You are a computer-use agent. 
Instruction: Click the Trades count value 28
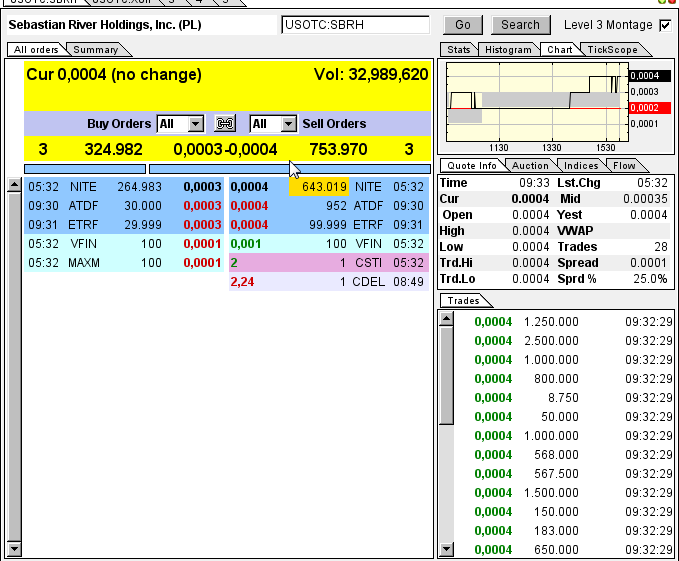point(661,247)
